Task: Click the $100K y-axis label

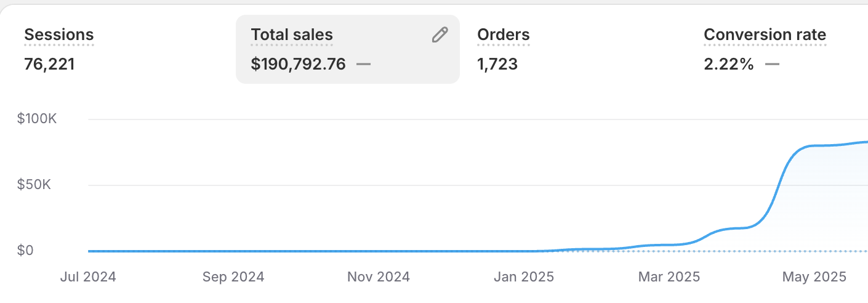Action: 37,119
